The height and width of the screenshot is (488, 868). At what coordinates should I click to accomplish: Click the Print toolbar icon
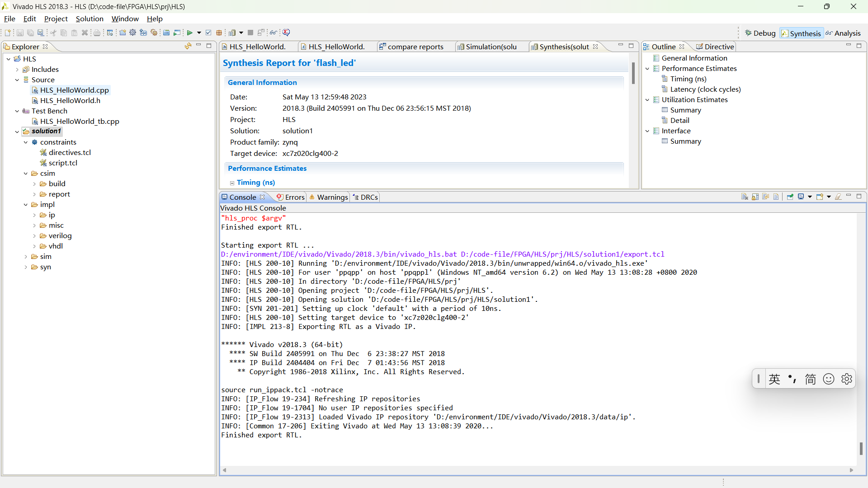(97, 33)
